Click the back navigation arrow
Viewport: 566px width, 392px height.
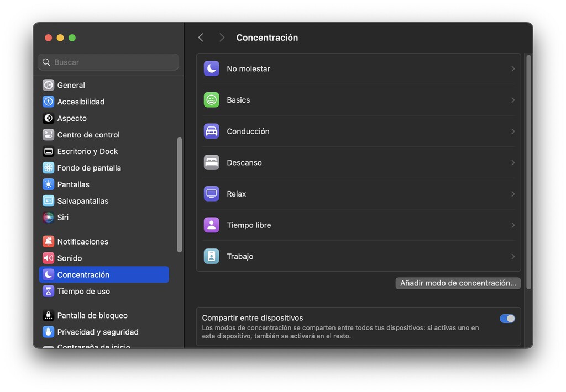point(201,37)
